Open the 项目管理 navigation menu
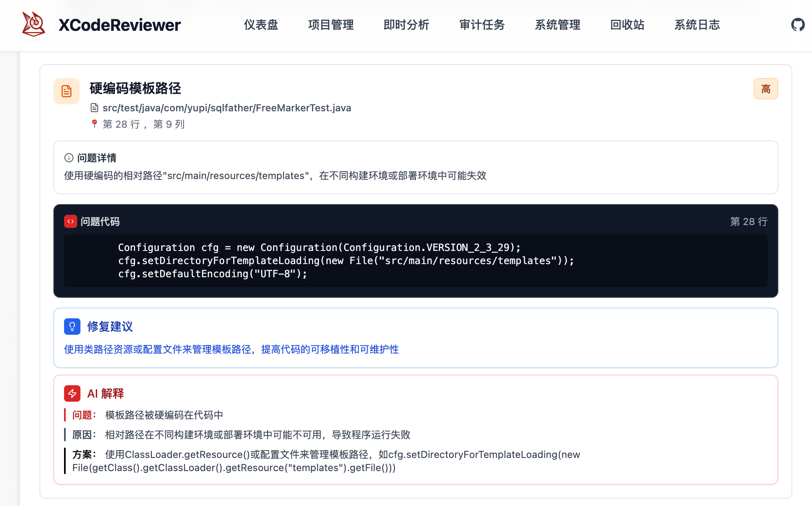Image resolution: width=812 pixels, height=506 pixels. tap(331, 25)
